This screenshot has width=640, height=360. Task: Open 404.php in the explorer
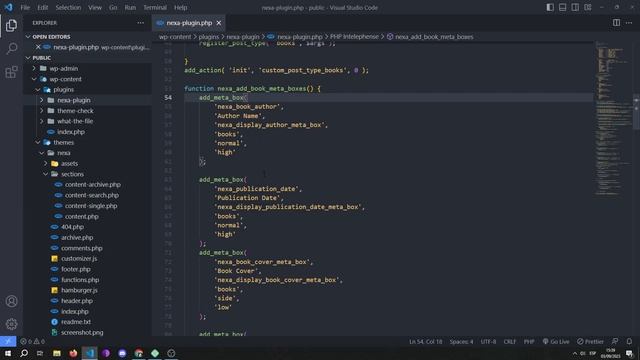coord(72,227)
